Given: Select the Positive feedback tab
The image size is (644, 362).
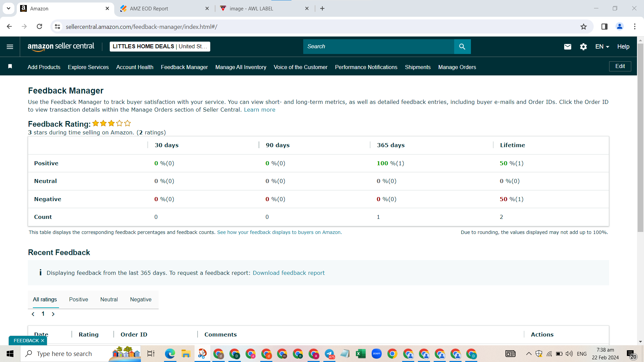Looking at the screenshot, I should pyautogui.click(x=78, y=300).
